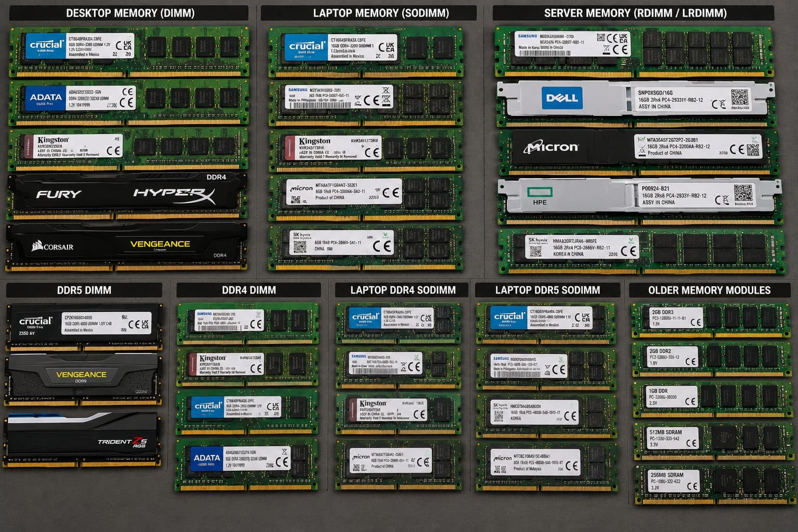Click the Micron logo in Laptop DDR4 SODIMM
Viewport: 798px width, 532px height.
(x=361, y=457)
